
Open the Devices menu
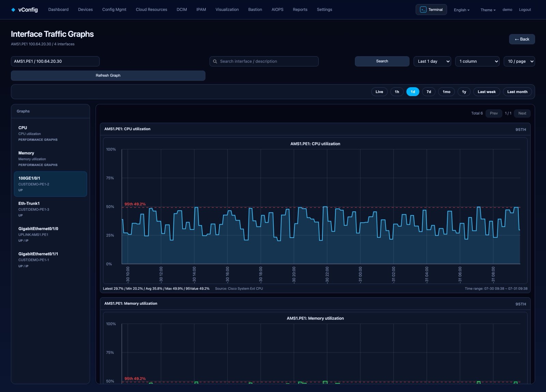pos(85,10)
